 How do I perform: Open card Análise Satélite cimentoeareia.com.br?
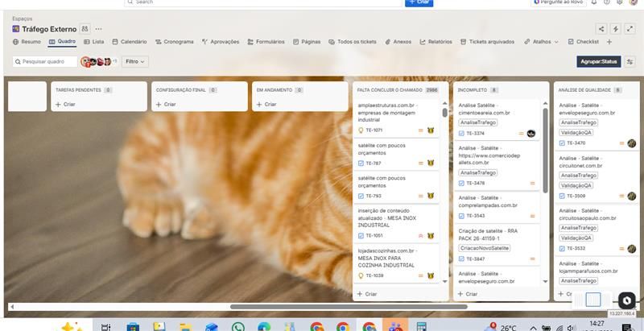(x=497, y=119)
